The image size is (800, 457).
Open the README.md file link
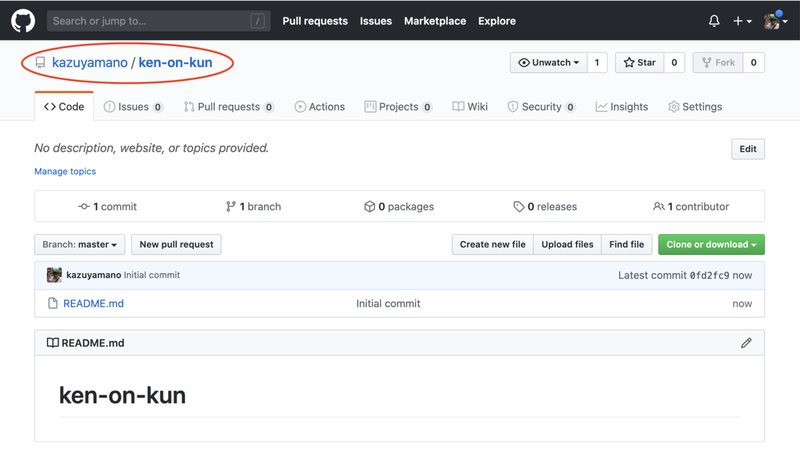(x=93, y=303)
